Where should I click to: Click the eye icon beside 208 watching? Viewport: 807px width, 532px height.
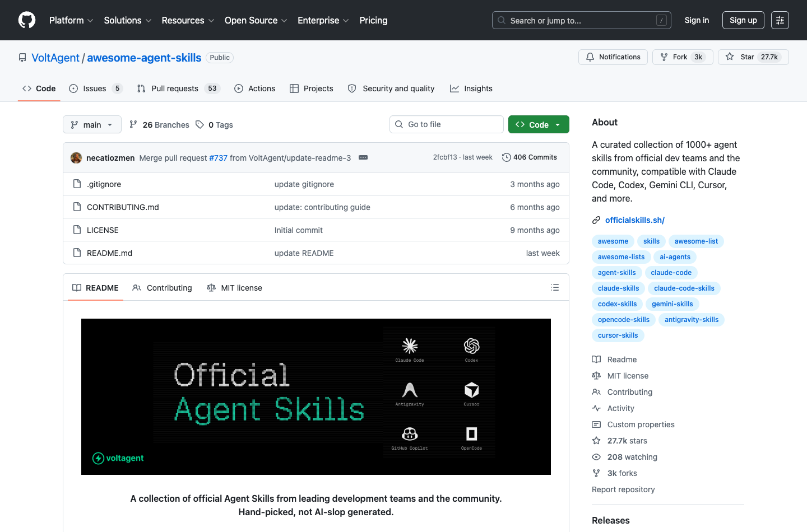coord(596,457)
